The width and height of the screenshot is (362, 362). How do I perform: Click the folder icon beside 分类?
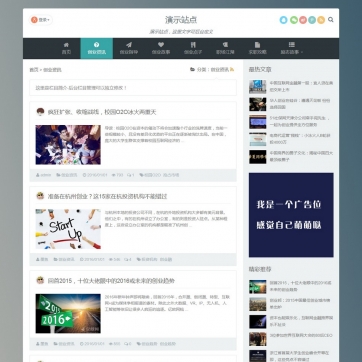tap(192, 69)
